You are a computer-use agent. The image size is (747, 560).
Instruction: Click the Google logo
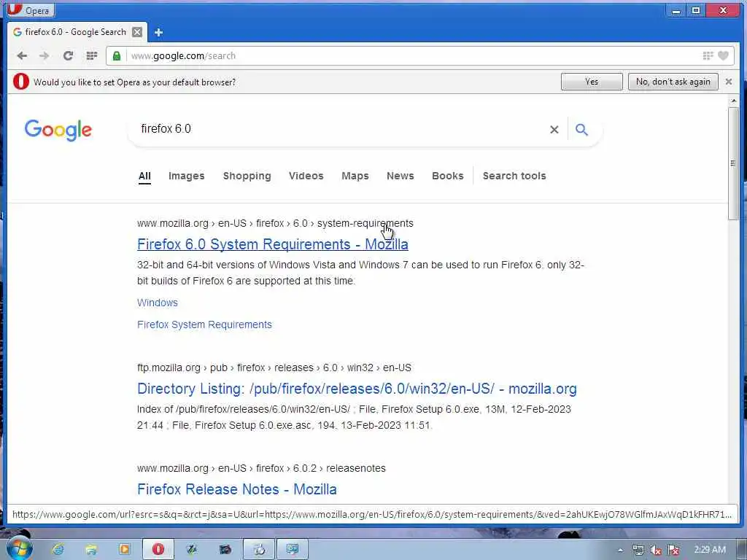point(58,130)
